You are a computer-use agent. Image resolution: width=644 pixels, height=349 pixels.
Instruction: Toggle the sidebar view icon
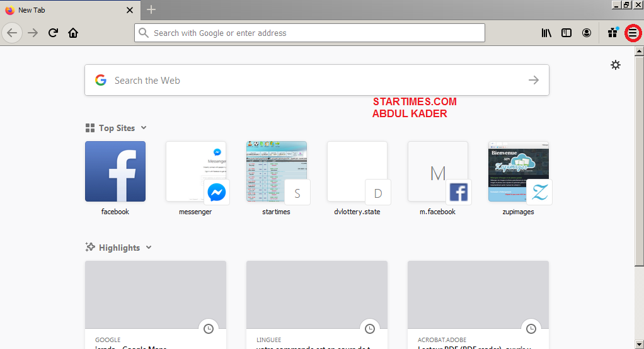566,33
